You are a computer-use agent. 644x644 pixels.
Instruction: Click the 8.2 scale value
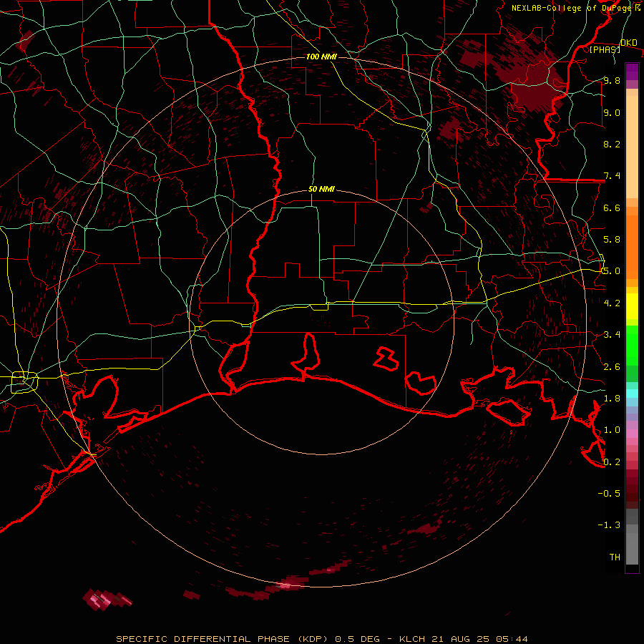click(612, 144)
